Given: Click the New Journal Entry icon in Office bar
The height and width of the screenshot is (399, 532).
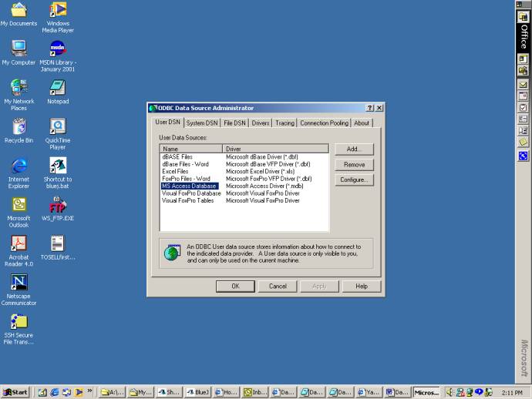Looking at the screenshot, I should (x=523, y=131).
